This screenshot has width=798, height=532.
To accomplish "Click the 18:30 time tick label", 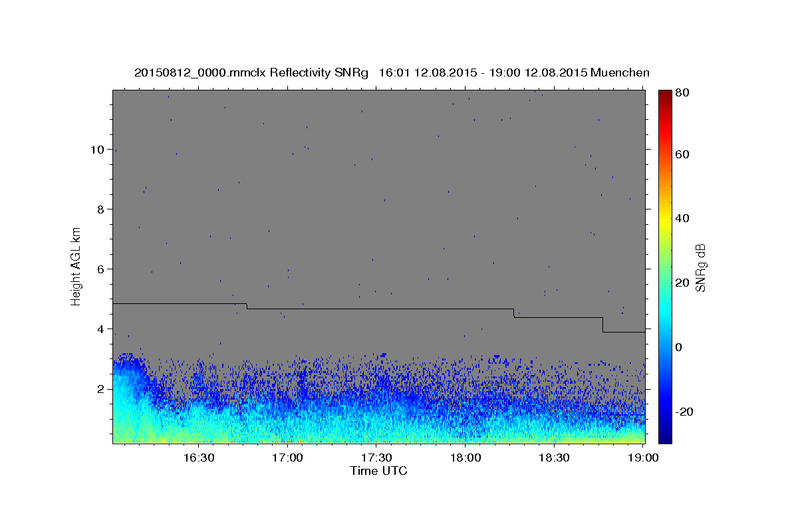I will pos(554,458).
